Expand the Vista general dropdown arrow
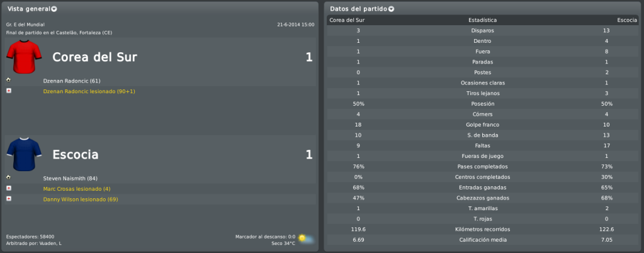 tap(55, 9)
